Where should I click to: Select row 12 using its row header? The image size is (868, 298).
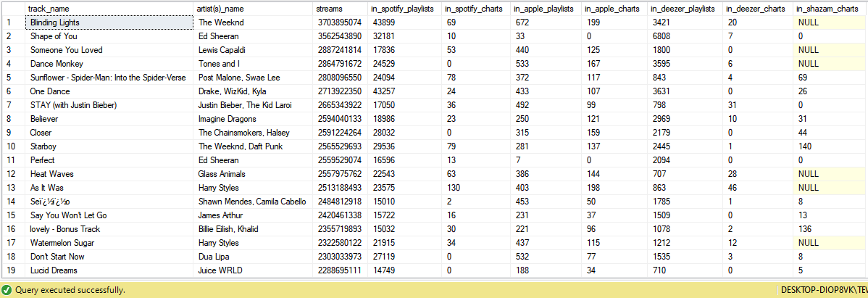[12, 174]
